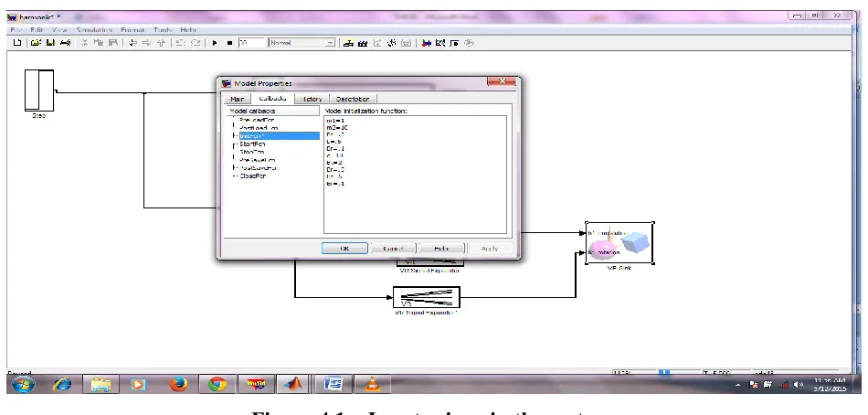The image size is (868, 415).
Task: Select PostLoadFcn in model callbacks
Action: (258, 127)
